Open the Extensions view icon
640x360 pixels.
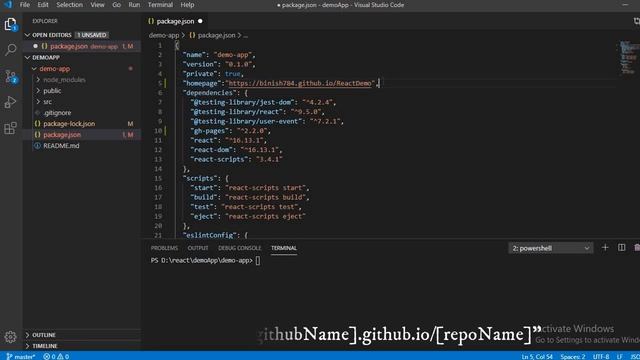coord(10,128)
